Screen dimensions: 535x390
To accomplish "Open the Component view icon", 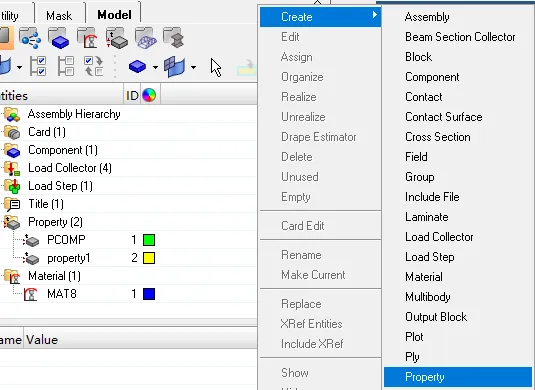I will pos(59,38).
